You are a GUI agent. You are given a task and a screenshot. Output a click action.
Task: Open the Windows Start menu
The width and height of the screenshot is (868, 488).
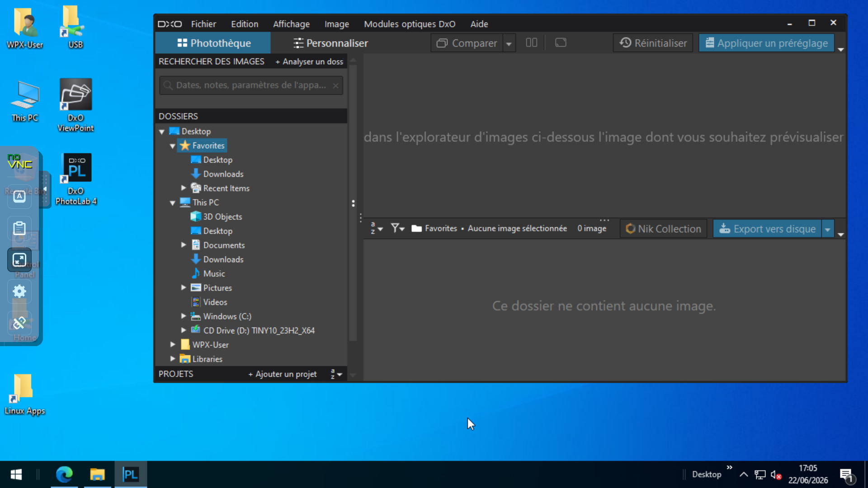click(16, 474)
